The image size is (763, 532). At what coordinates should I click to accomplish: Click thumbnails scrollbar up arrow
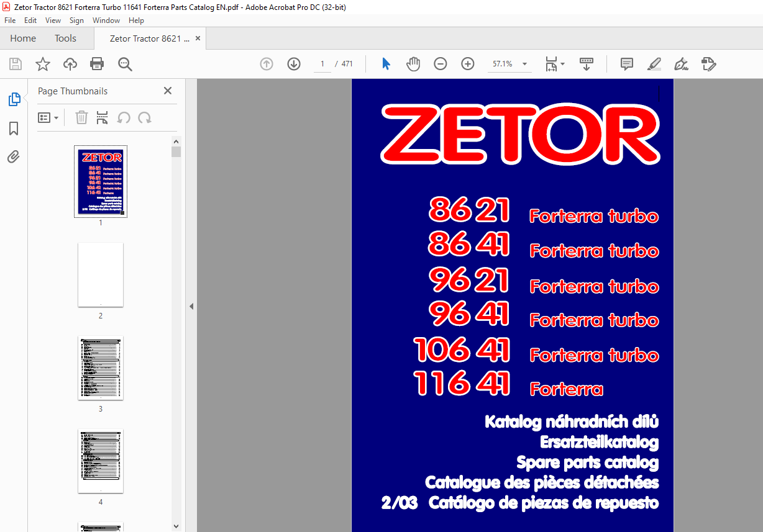coord(176,142)
